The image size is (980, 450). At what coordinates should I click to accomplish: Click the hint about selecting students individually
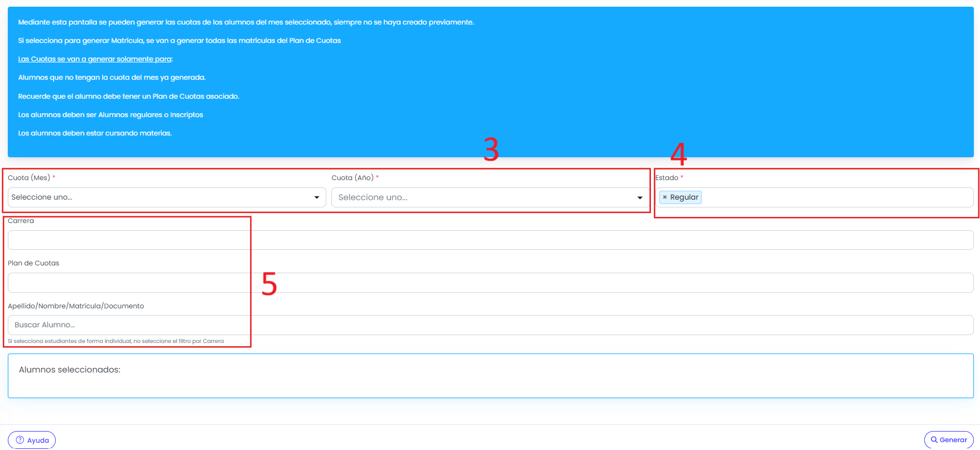[x=116, y=341]
